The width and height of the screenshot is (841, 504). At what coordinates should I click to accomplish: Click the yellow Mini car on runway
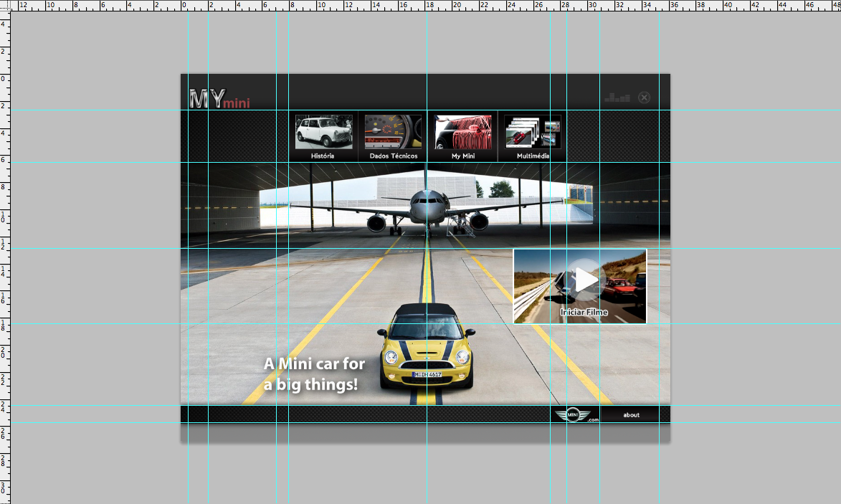pos(426,351)
